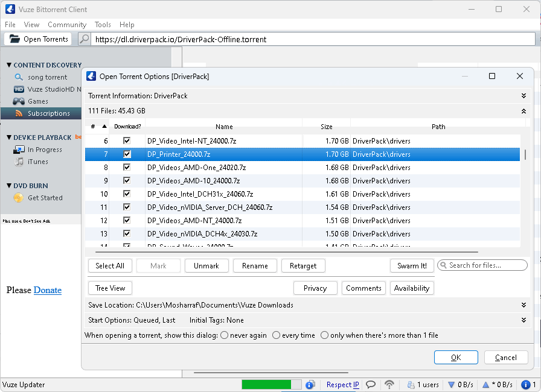Click the Comments button

(363, 288)
